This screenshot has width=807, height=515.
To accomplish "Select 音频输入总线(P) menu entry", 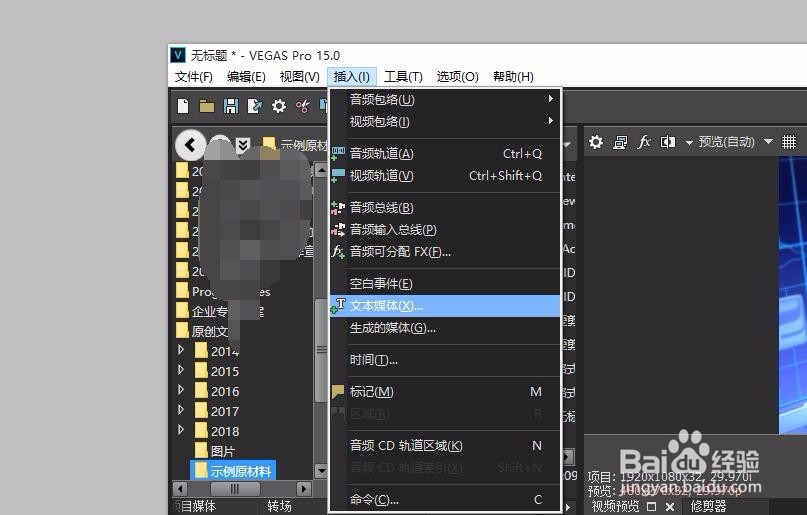I will point(445,229).
